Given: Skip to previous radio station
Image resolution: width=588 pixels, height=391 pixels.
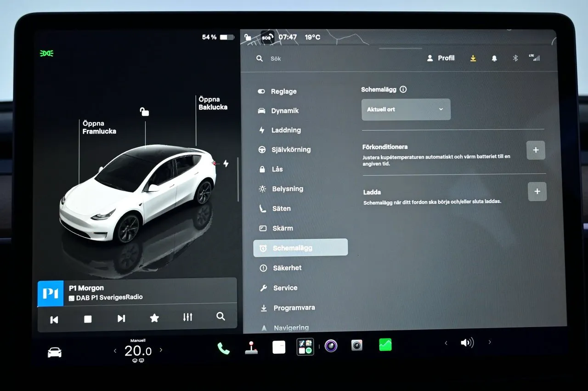Looking at the screenshot, I should (54, 319).
